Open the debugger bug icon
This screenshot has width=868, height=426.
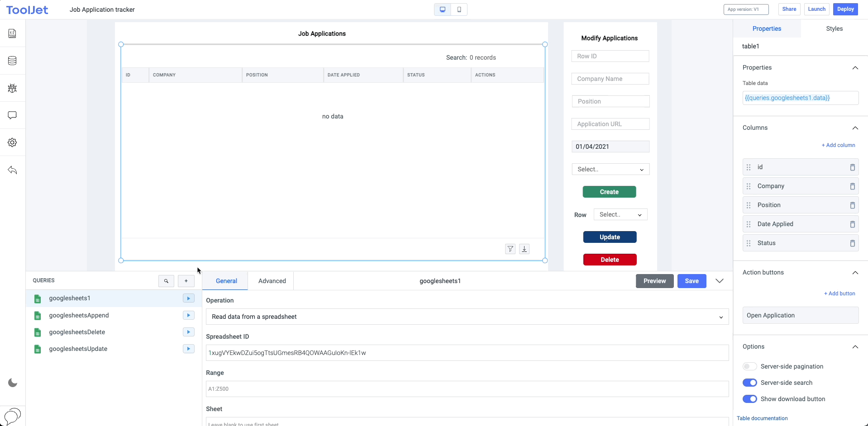click(x=12, y=88)
